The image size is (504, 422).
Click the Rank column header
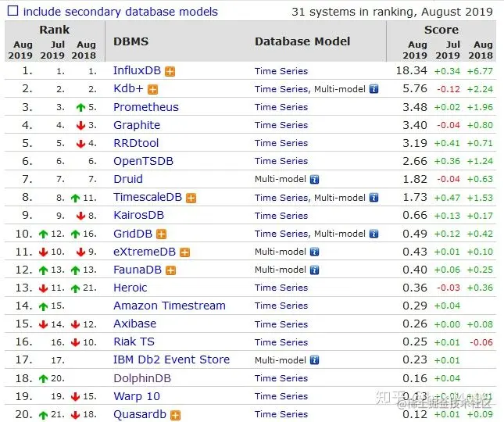point(55,30)
